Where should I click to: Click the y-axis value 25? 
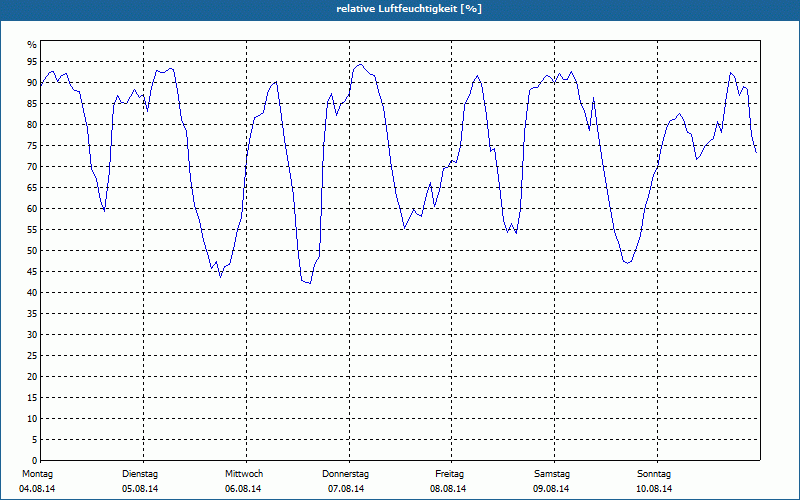pyautogui.click(x=32, y=356)
